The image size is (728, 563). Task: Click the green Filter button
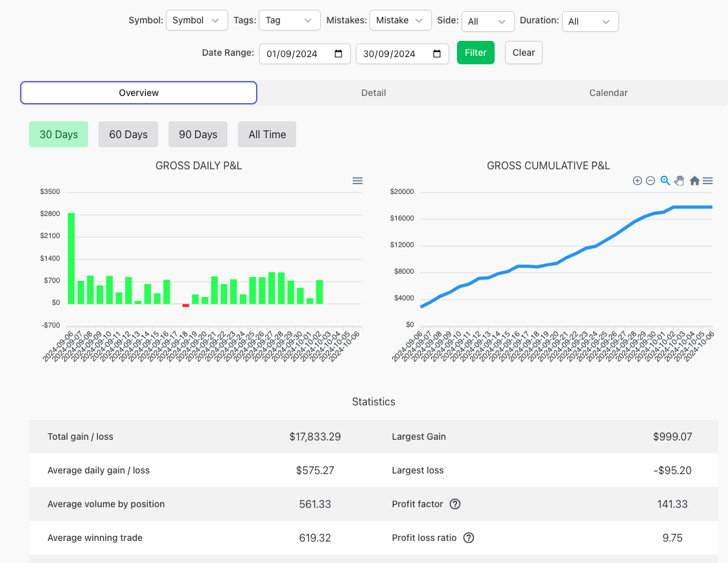475,53
